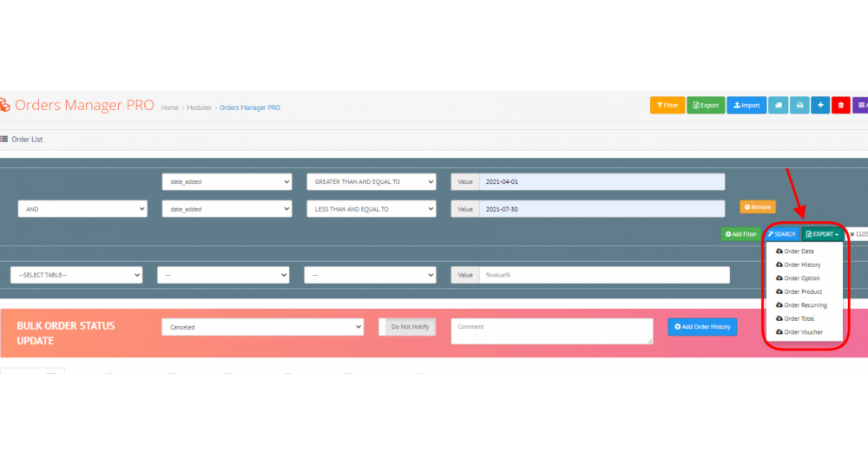Go to the Home breadcrumb link
868x464 pixels.
[x=169, y=108]
